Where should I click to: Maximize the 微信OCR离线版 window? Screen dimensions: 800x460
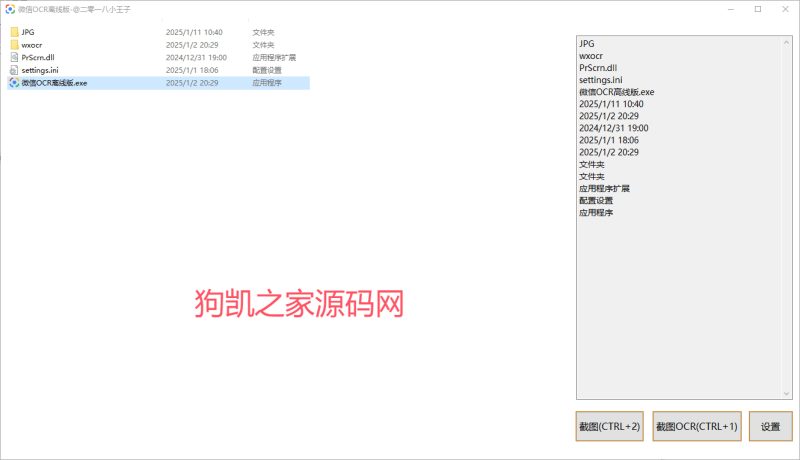pos(758,9)
